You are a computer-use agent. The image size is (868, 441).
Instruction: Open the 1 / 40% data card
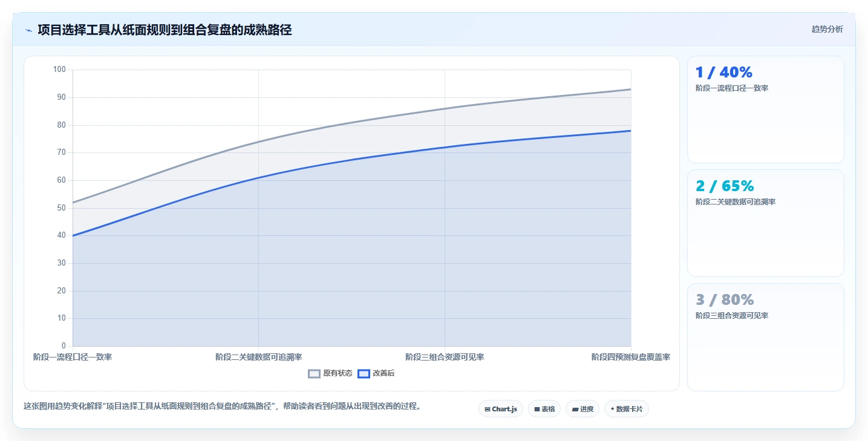pos(766,109)
